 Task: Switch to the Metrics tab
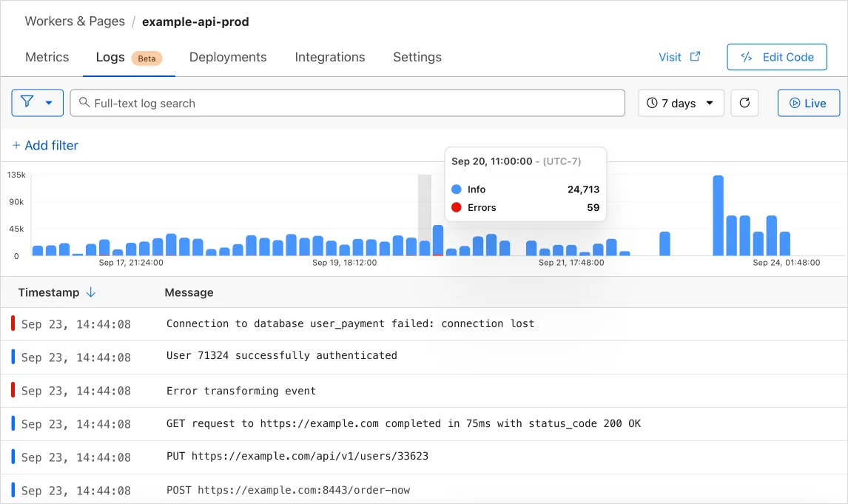(47, 57)
